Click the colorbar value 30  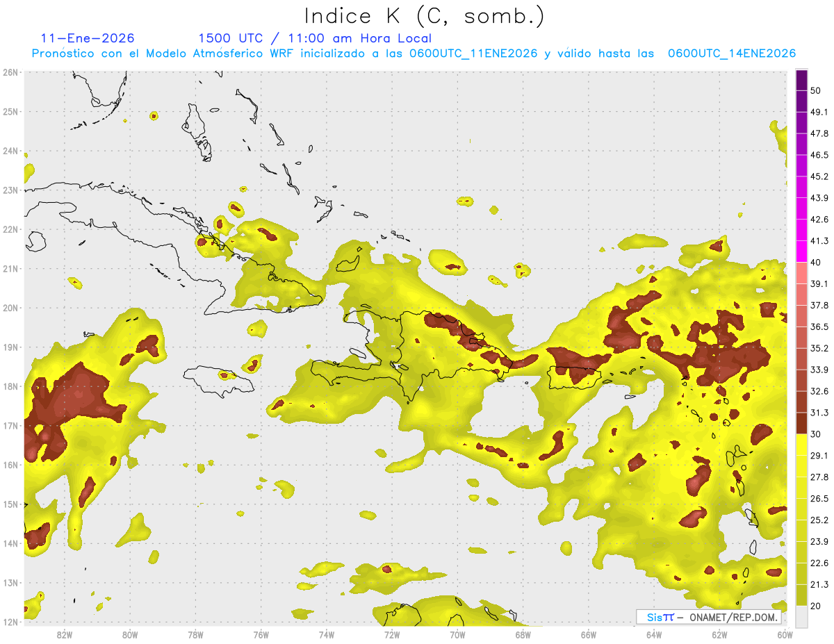pos(815,434)
